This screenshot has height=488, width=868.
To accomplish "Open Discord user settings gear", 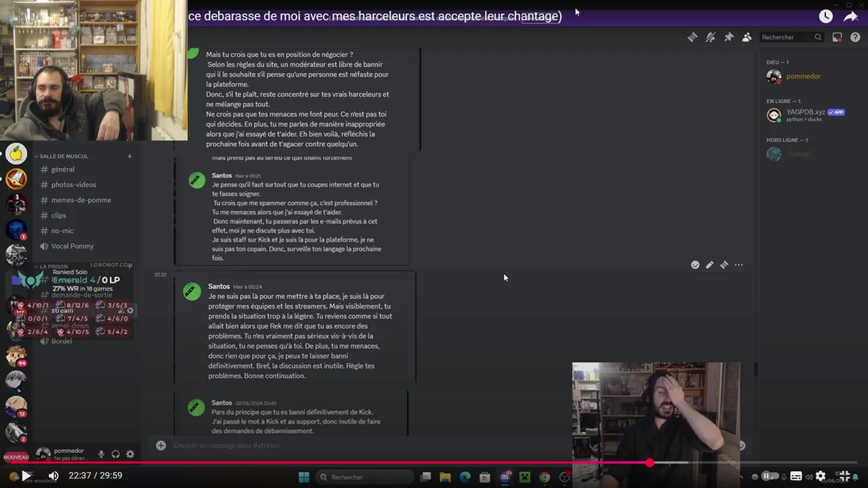I will point(130,454).
